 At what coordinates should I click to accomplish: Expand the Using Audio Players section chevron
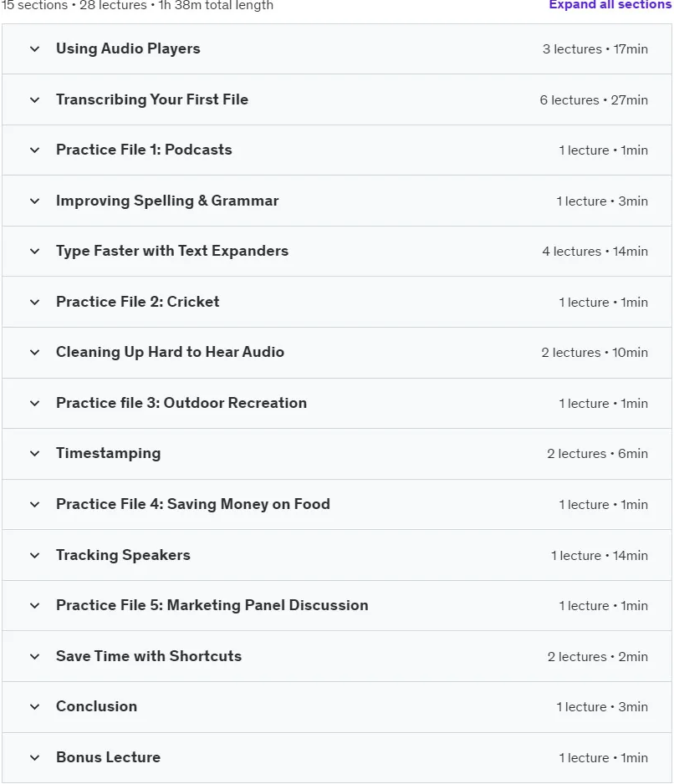(x=34, y=49)
